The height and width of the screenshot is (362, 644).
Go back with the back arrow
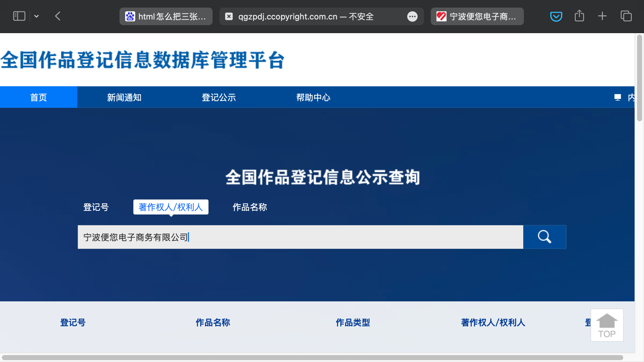[58, 16]
